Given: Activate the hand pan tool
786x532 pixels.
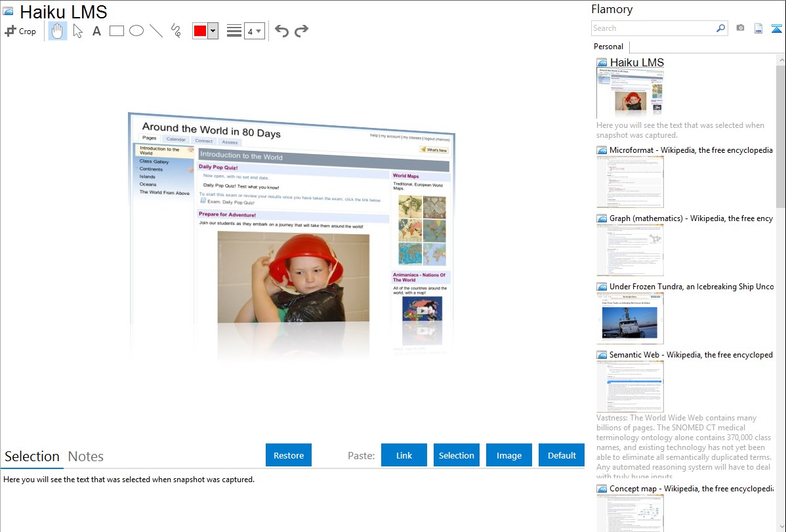Looking at the screenshot, I should point(58,31).
